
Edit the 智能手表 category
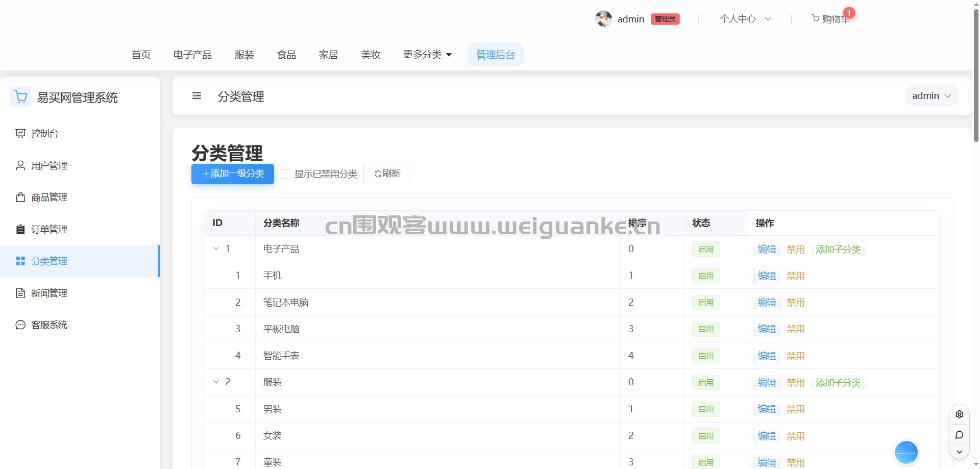click(767, 356)
